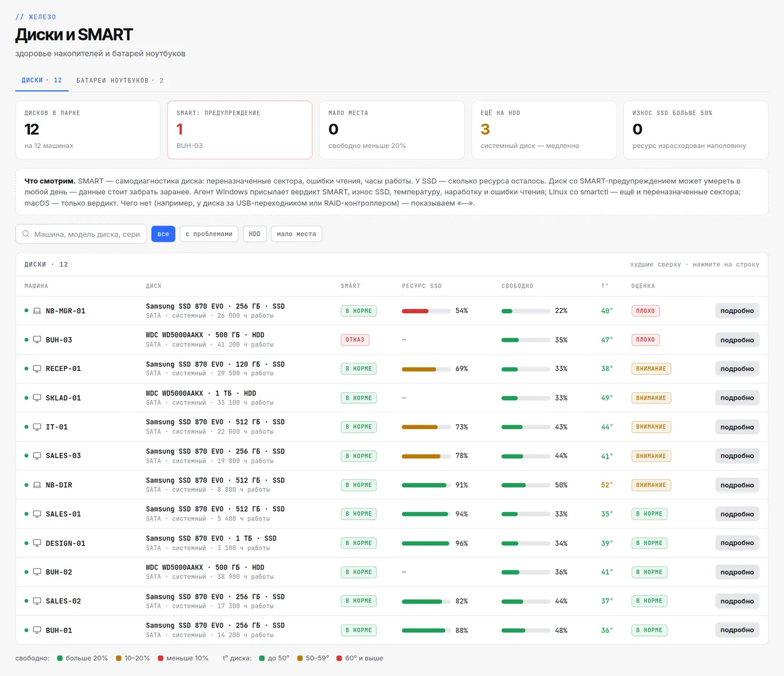Click the «ВНИМАНИЕ» rating badge for RECEP-01
This screenshot has height=676, width=784.
(651, 369)
